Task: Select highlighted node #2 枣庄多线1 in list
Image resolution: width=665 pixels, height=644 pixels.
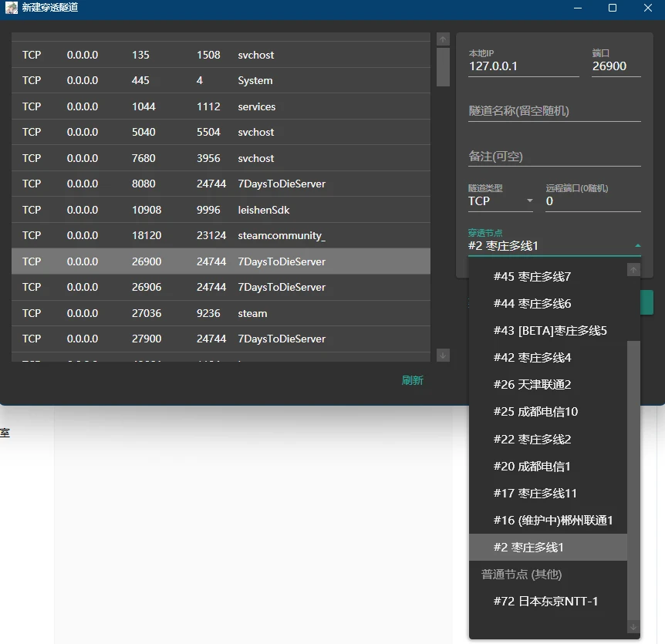Action: (x=548, y=548)
